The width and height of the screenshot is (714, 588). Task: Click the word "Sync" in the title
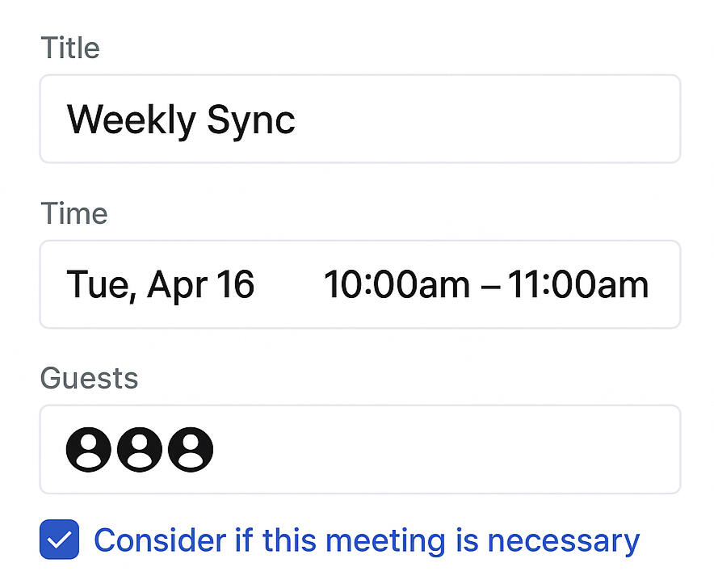point(251,120)
